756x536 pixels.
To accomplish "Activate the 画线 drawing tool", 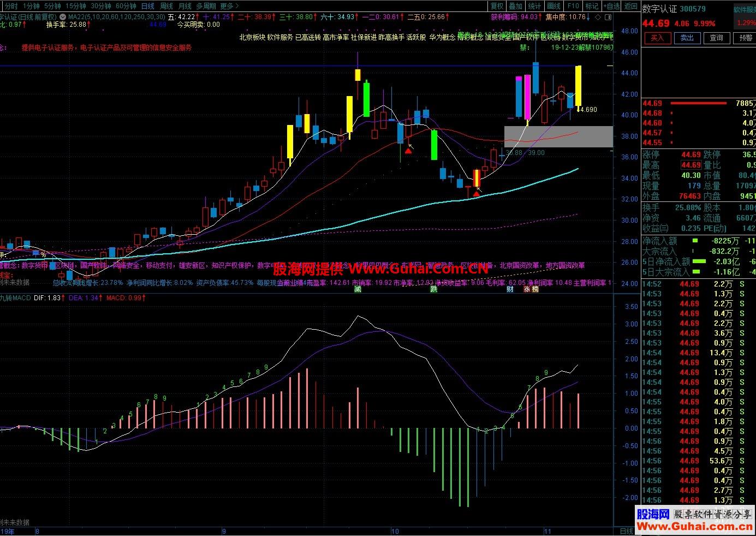I will 554,6.
